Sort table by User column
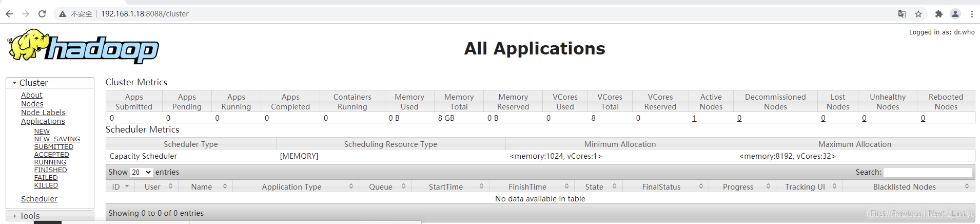The width and height of the screenshot is (980, 224). [157, 186]
